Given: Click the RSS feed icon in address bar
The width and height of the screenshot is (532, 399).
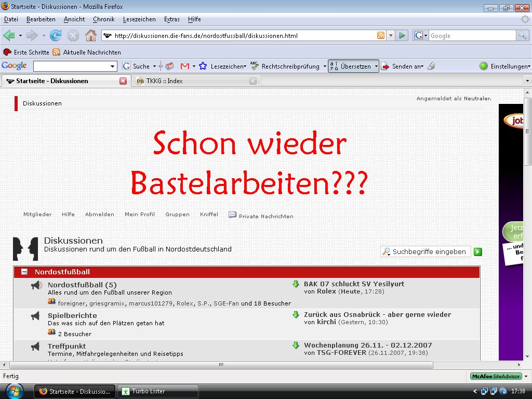Looking at the screenshot, I should (x=381, y=35).
